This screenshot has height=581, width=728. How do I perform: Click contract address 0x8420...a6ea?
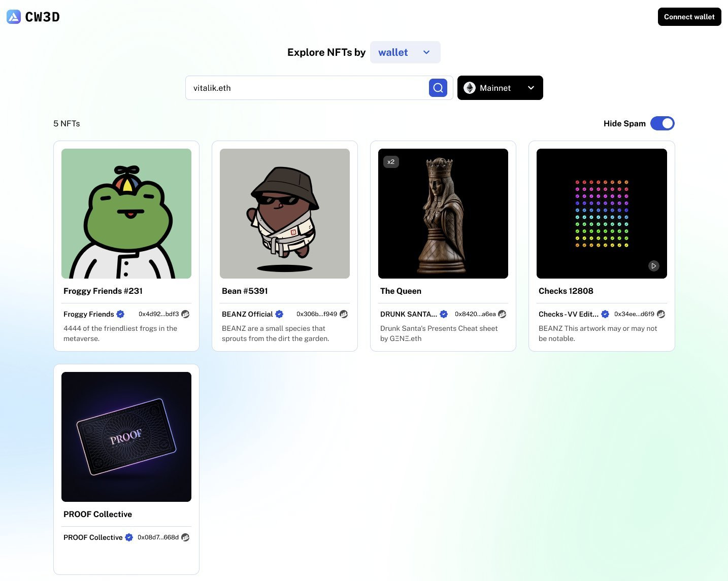[x=475, y=314]
